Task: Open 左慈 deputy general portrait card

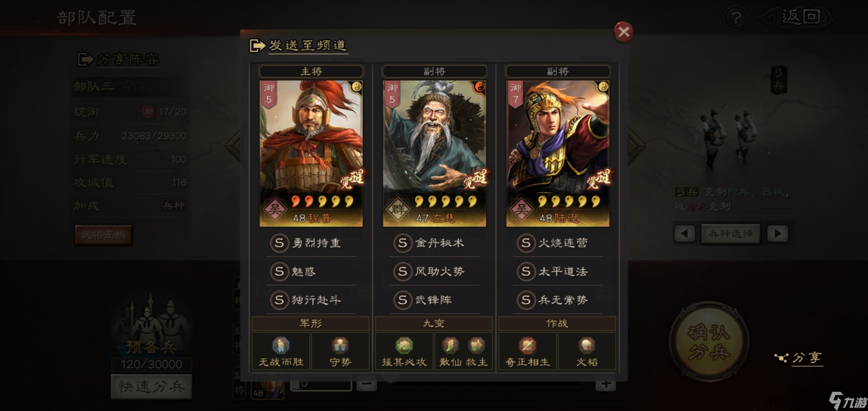Action: point(434,153)
